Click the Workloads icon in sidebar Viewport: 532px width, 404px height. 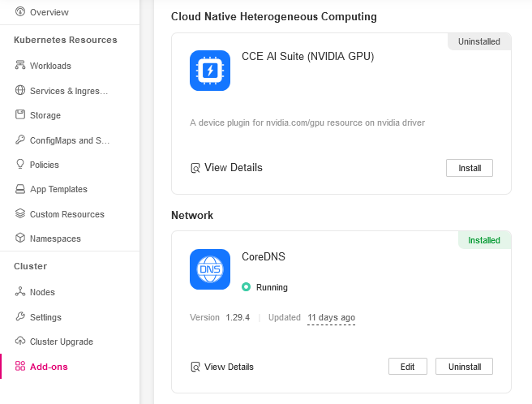20,66
